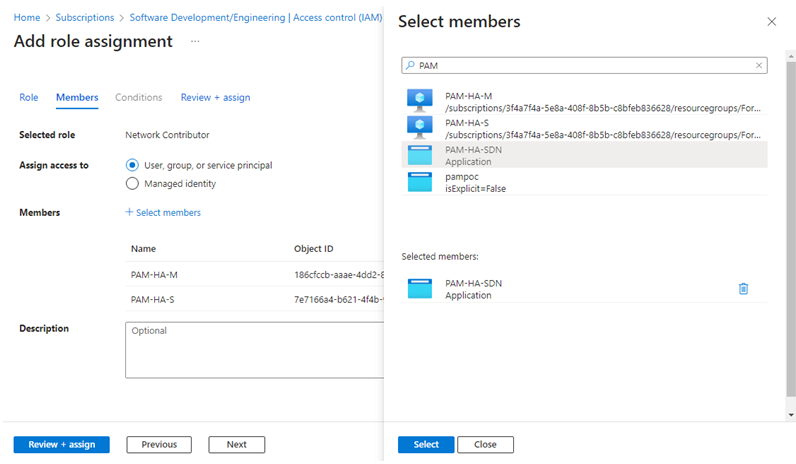The width and height of the screenshot is (796, 464).
Task: Click the Network Contributor selected role text
Action: pyautogui.click(x=167, y=135)
